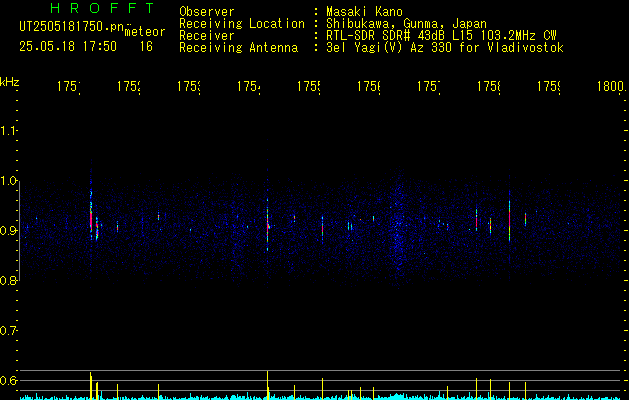Click the 'Receiving Antenna' label
Image resolution: width=629 pixels, height=400 pixels.
238,48
